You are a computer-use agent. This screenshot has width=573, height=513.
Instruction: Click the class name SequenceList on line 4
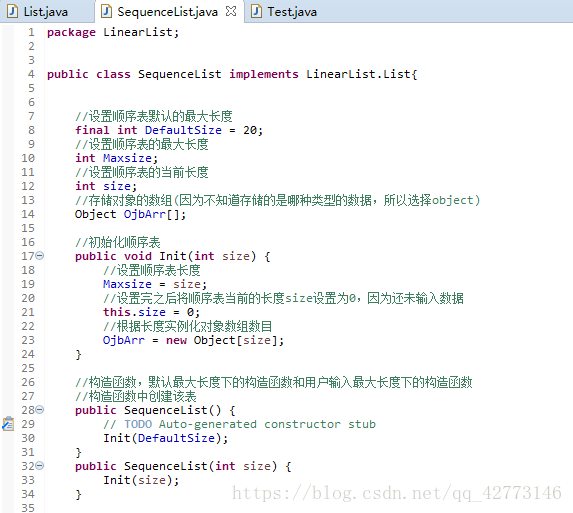tap(179, 74)
